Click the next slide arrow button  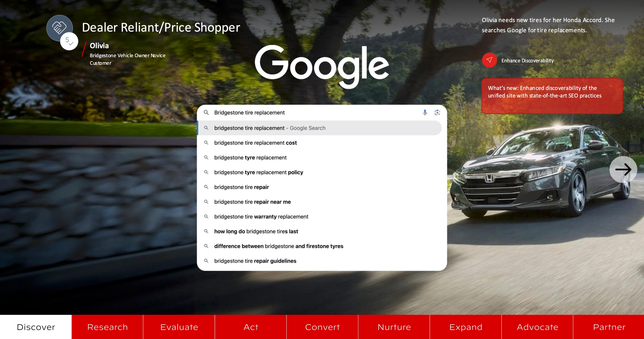pyautogui.click(x=623, y=169)
